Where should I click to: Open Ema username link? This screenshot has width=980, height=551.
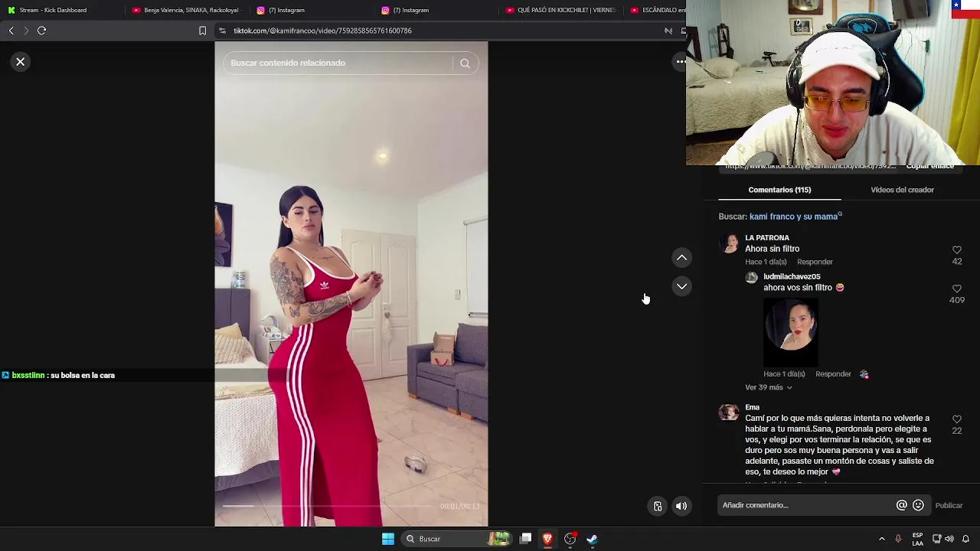coord(753,407)
